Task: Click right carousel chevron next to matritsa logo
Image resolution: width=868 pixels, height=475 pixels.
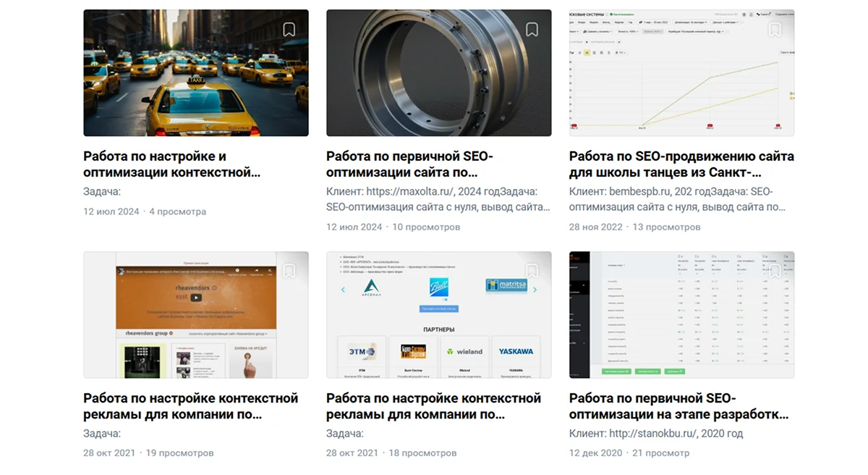Action: pyautogui.click(x=535, y=290)
